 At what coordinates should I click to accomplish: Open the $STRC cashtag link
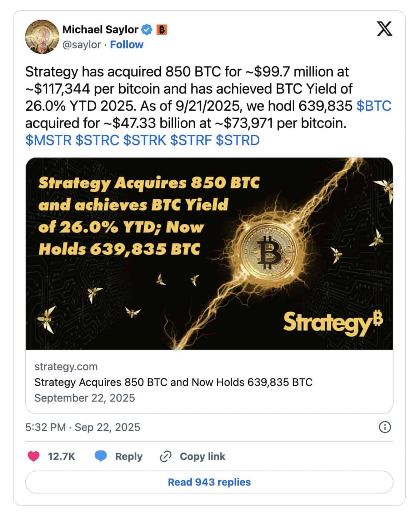pos(97,140)
